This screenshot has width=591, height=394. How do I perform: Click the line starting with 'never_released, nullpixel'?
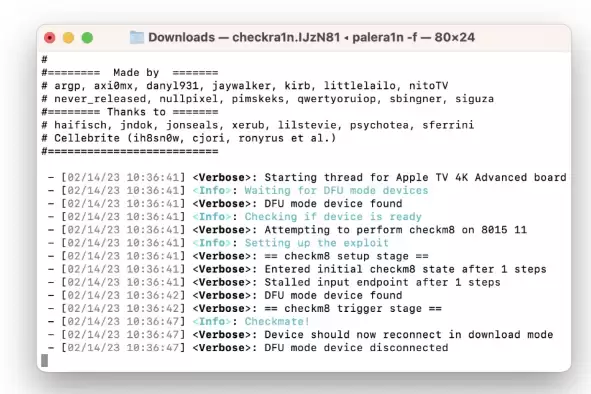(268, 99)
